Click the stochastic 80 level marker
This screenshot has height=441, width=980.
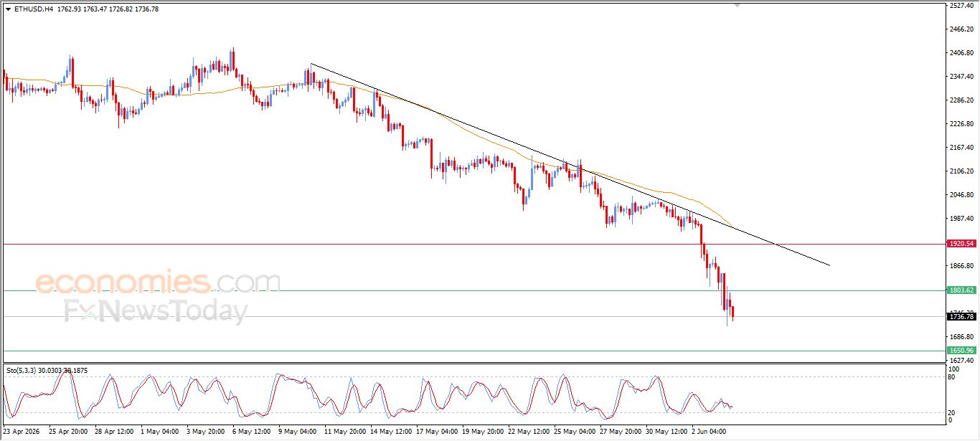pyautogui.click(x=951, y=376)
